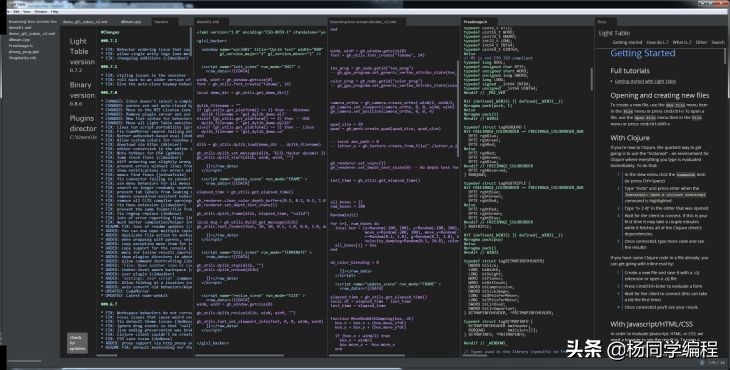730x370 pixels.
Task: Select the bouncing-box entry at the sidebar top
Action: point(33,21)
